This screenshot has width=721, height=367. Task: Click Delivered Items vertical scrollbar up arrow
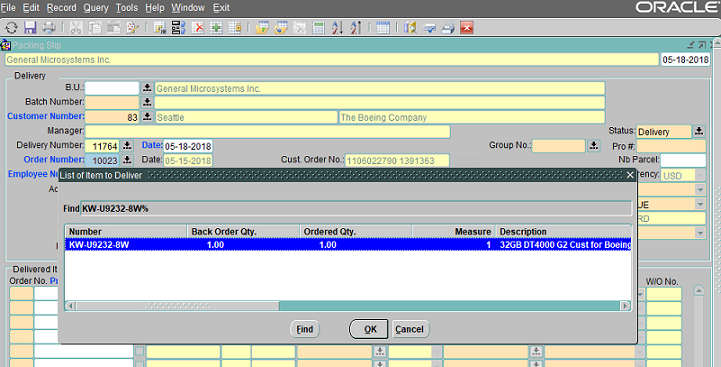[x=698, y=291]
